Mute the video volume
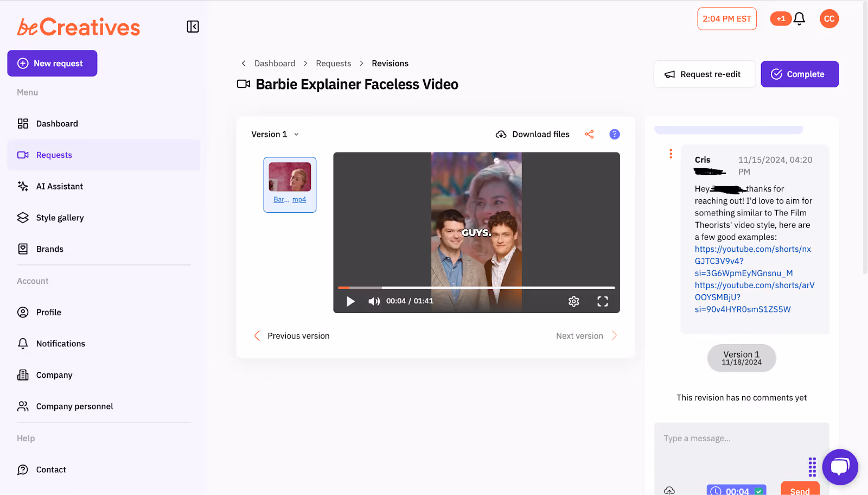868x495 pixels. point(374,301)
